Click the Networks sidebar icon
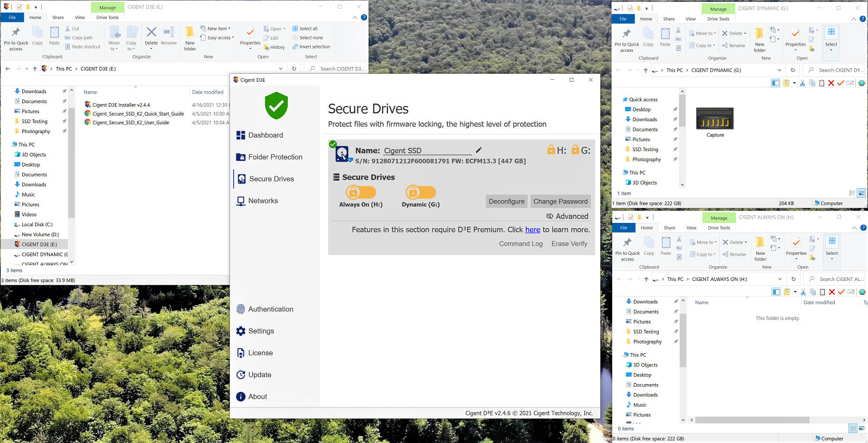The width and height of the screenshot is (868, 443). [241, 201]
